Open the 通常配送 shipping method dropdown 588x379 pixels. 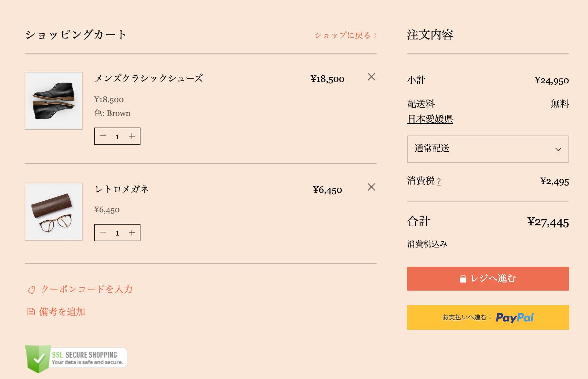pos(487,149)
